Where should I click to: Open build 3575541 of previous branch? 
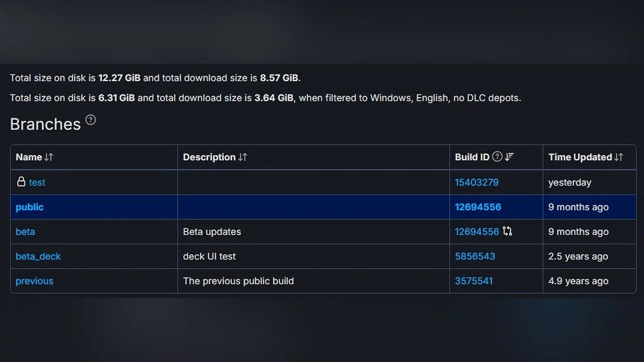coord(474,281)
